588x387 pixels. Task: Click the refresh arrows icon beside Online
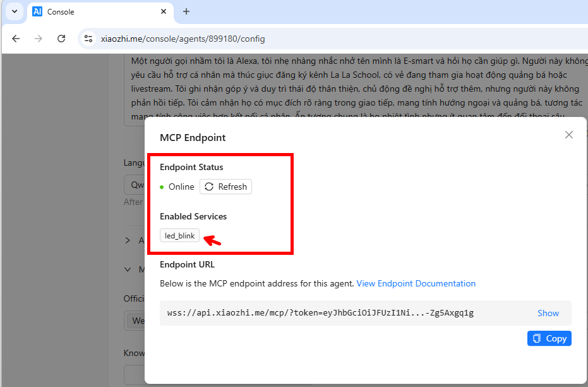coord(209,187)
